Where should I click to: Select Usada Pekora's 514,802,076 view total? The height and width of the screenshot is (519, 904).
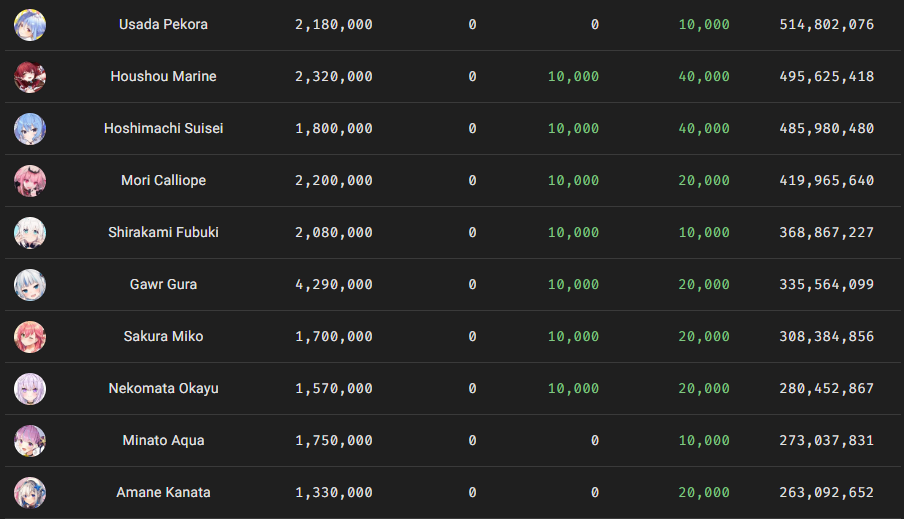click(827, 24)
